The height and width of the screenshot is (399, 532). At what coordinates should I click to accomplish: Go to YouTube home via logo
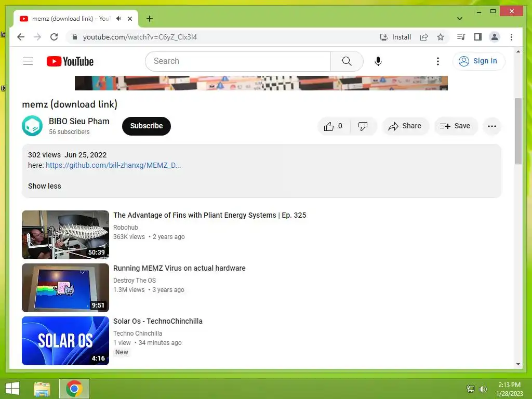pyautogui.click(x=70, y=61)
